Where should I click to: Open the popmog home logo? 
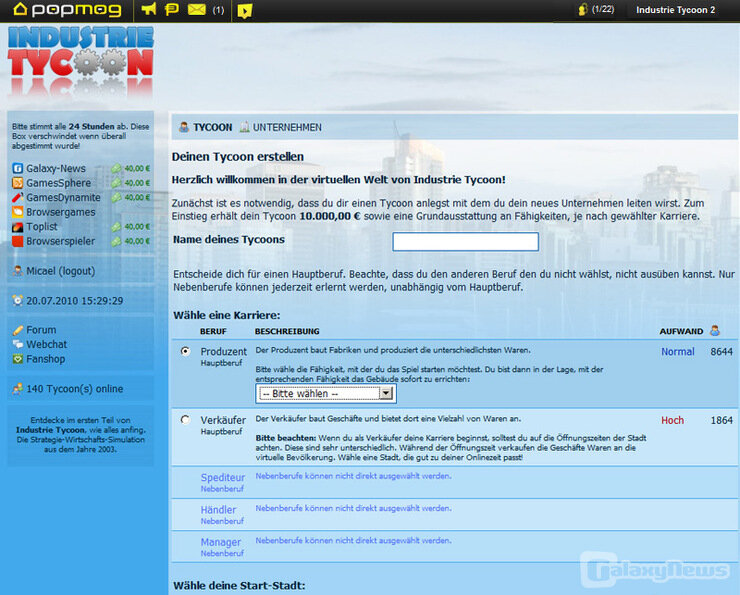point(67,9)
